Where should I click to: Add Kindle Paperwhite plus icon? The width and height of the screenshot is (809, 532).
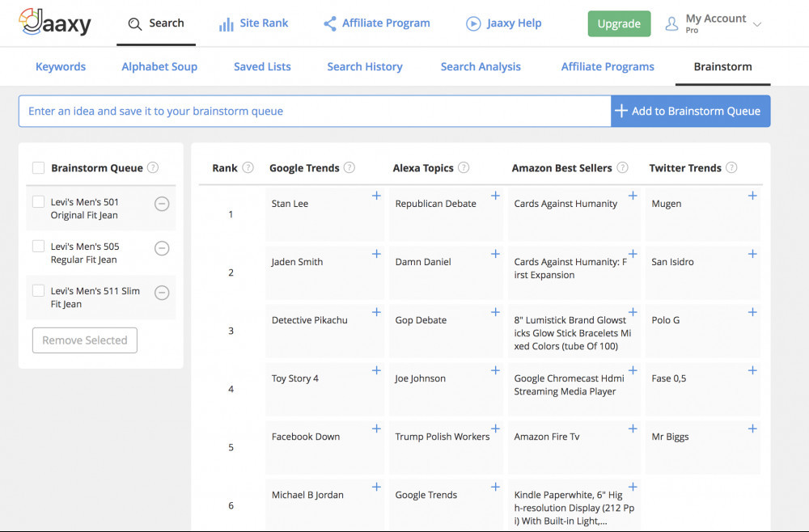click(633, 487)
